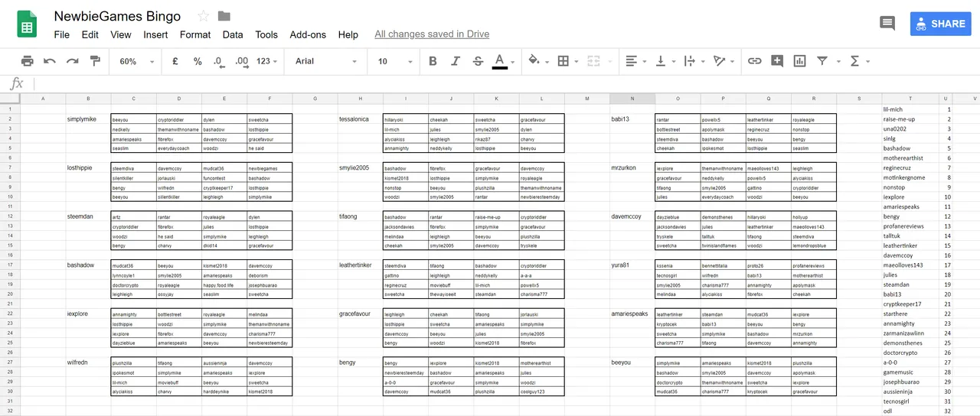Click the All changes saved in Drive link
Viewport: 980px width, 416px height.
coord(432,34)
